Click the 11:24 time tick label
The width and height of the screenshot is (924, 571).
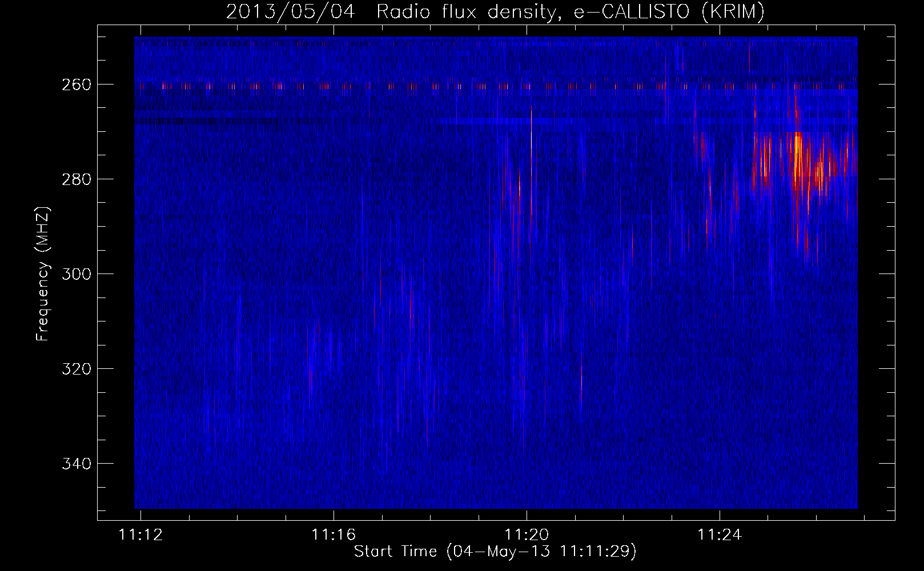click(x=720, y=534)
